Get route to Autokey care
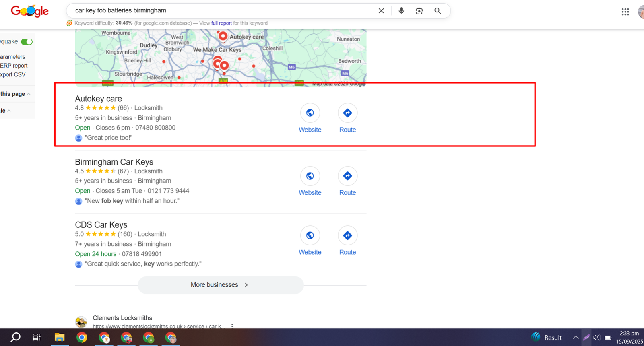The width and height of the screenshot is (644, 346). click(347, 113)
